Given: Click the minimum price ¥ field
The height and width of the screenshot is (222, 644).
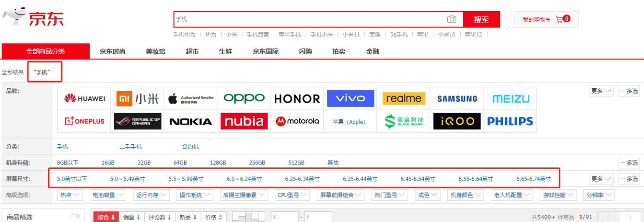Looking at the screenshot, I should (284, 217).
